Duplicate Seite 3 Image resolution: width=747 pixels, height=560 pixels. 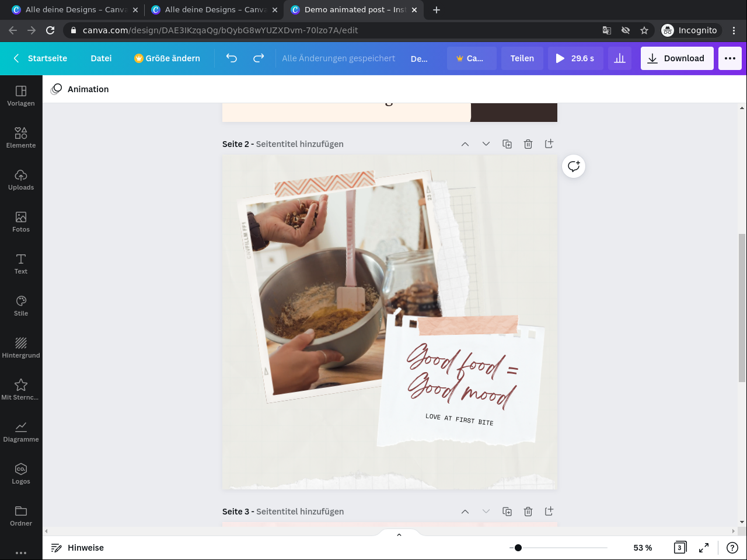pyautogui.click(x=507, y=512)
